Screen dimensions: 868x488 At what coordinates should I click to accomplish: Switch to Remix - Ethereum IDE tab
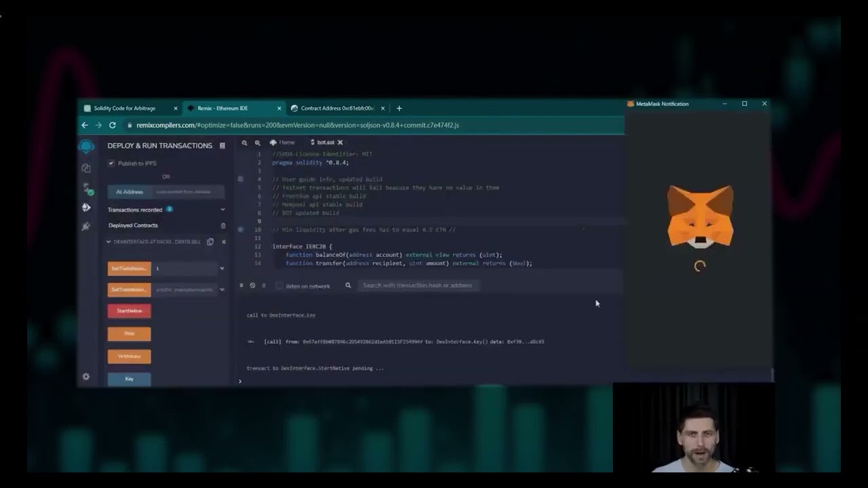tap(224, 108)
